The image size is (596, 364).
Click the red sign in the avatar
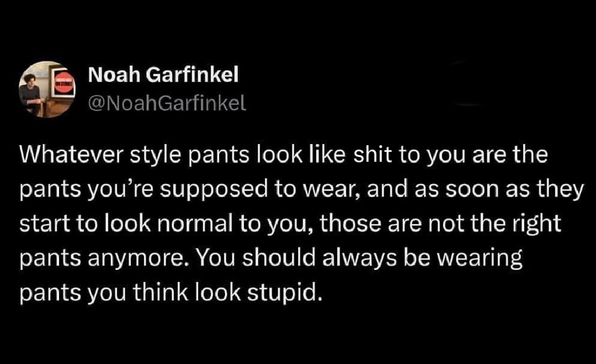click(64, 86)
